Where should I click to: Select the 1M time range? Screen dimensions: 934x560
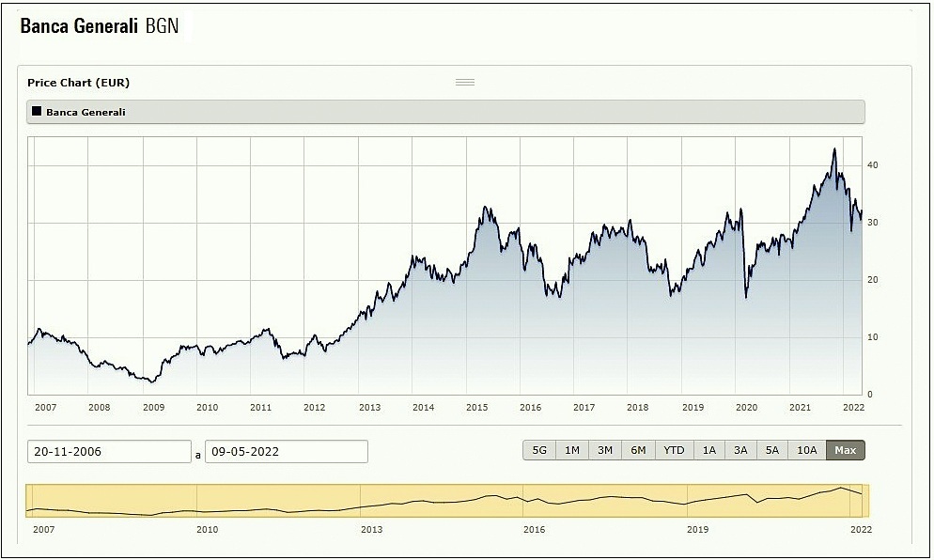pyautogui.click(x=572, y=450)
